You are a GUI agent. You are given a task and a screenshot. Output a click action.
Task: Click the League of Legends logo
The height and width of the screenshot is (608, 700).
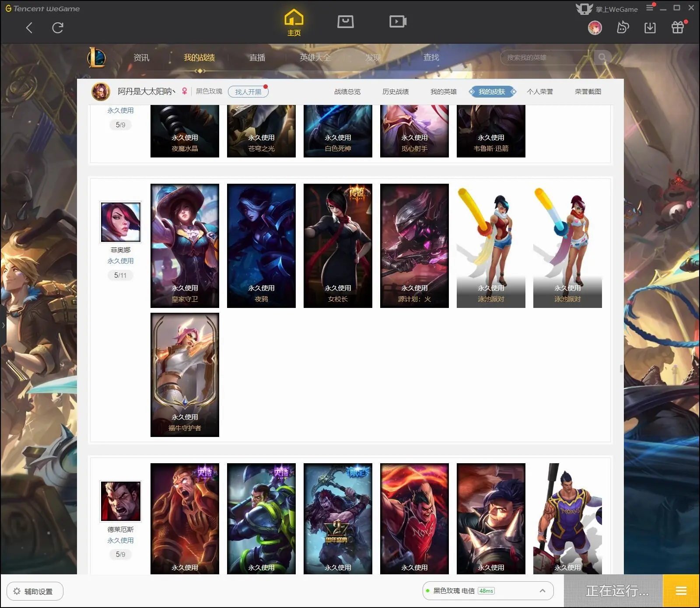click(x=96, y=57)
